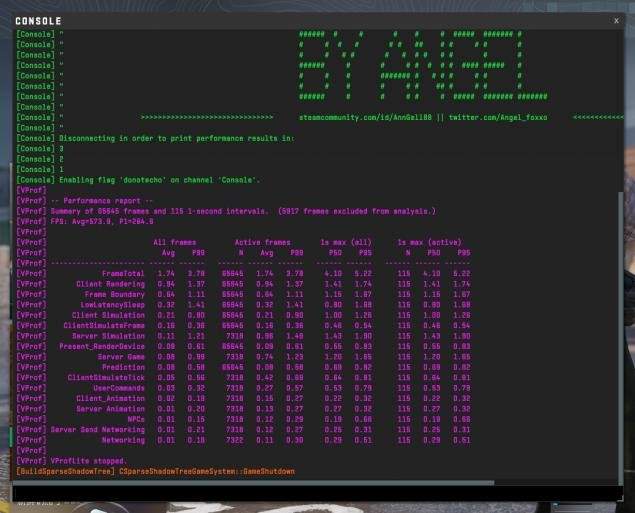Click the Client Simulation row label
Image resolution: width=635 pixels, height=513 pixels.
(x=108, y=315)
